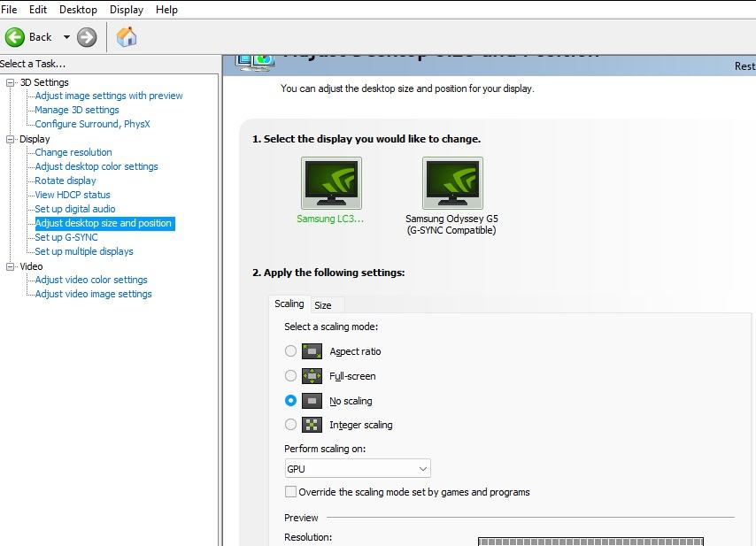Open Change resolution task
The image size is (756, 546).
[x=73, y=152]
